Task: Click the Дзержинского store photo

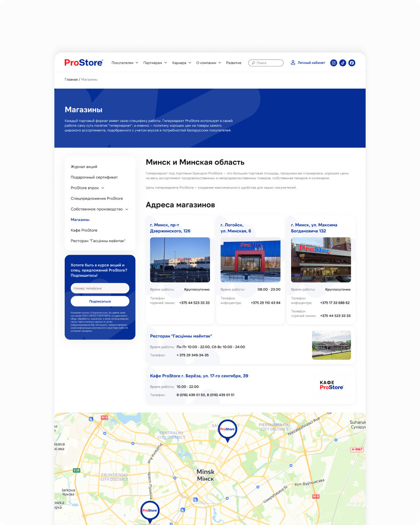Action: point(180,260)
